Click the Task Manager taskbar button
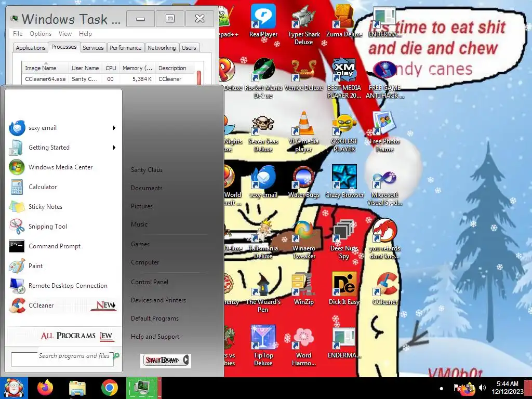The width and height of the screenshot is (532, 399). coord(142,388)
